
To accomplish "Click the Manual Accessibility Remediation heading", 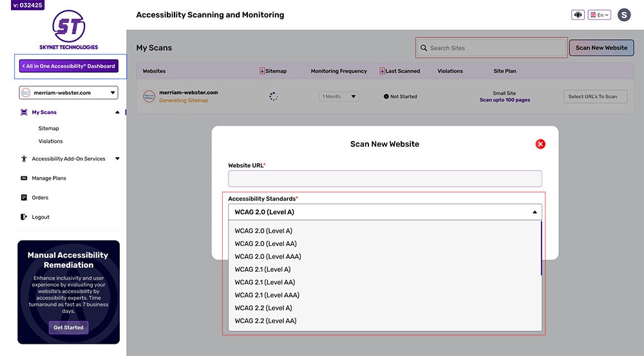I will pos(68,260).
